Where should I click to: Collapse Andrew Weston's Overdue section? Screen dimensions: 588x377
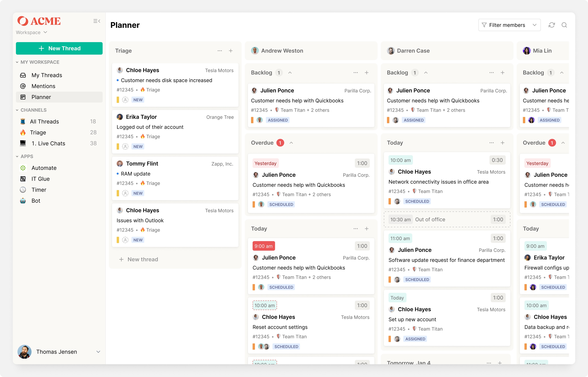[x=291, y=143]
